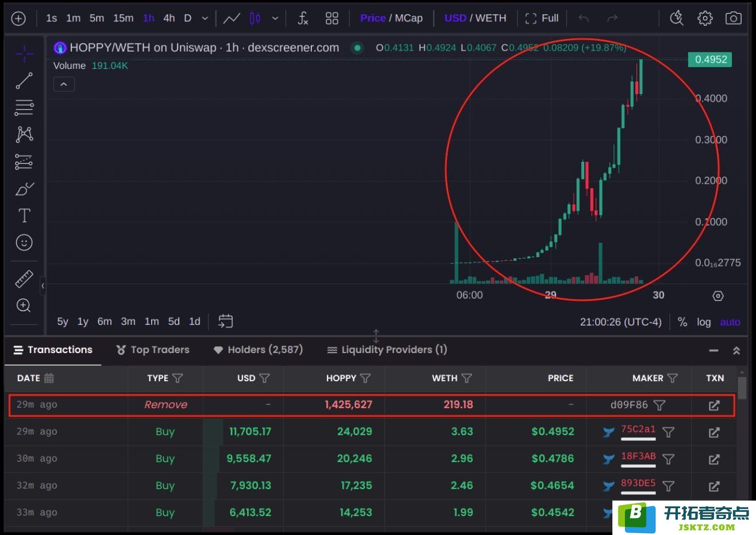Collapse the indicator legend chevron
Screen dimensions: 756x535
coord(64,84)
